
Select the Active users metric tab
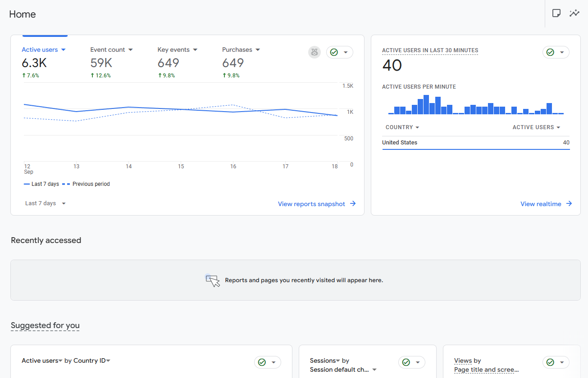(x=40, y=49)
